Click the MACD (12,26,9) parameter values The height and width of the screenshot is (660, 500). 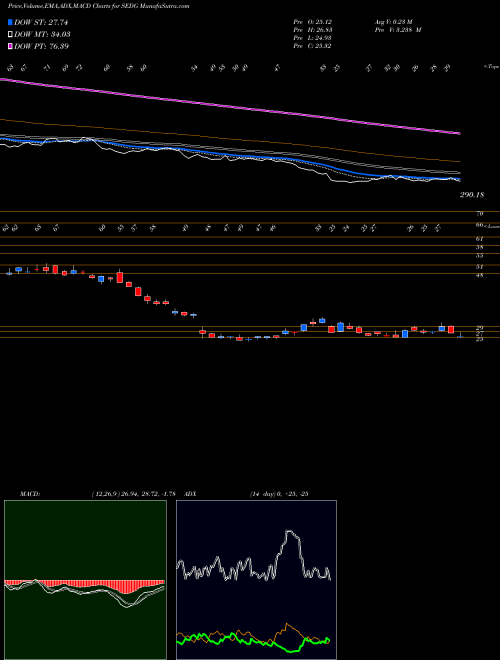(x=133, y=494)
